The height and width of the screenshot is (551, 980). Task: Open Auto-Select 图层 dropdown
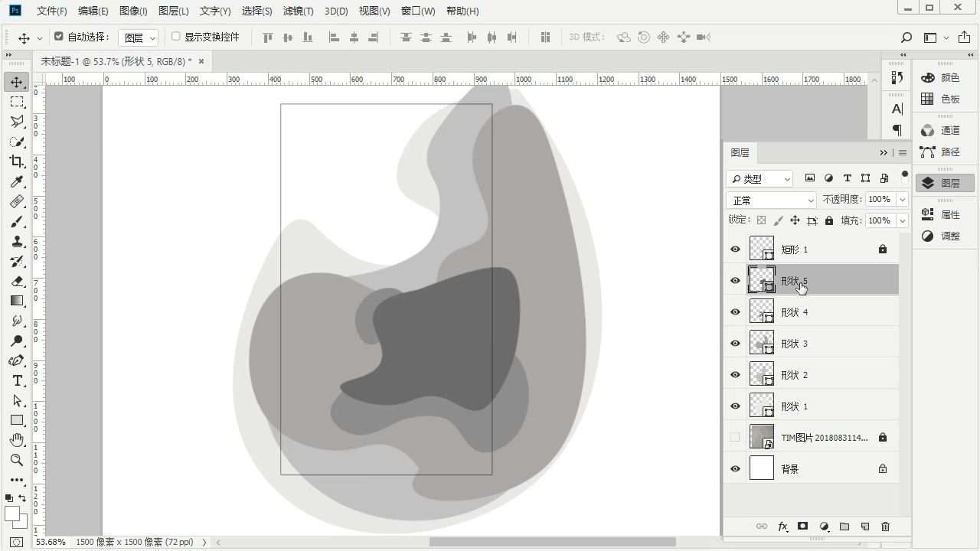(x=139, y=37)
